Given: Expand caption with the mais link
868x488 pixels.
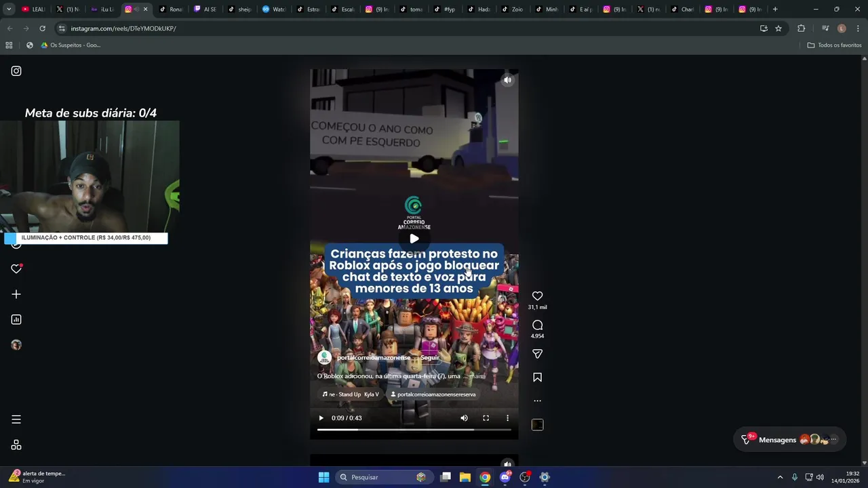Looking at the screenshot, I should click(476, 376).
